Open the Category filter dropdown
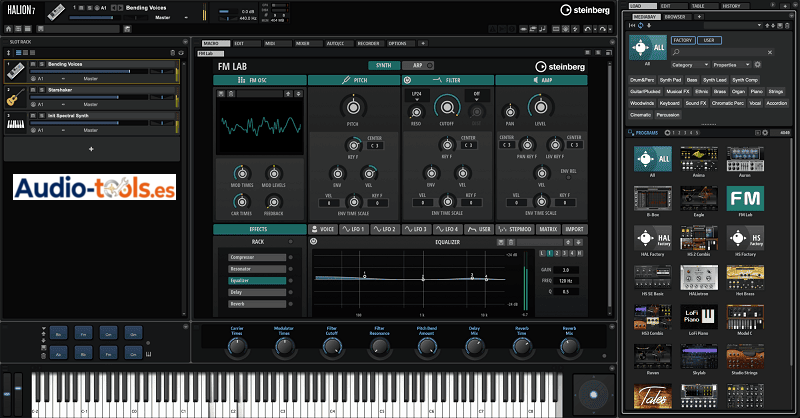 (690, 65)
